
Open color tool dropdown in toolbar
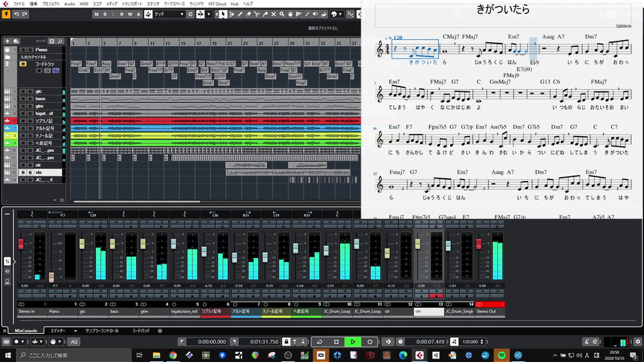click(340, 14)
